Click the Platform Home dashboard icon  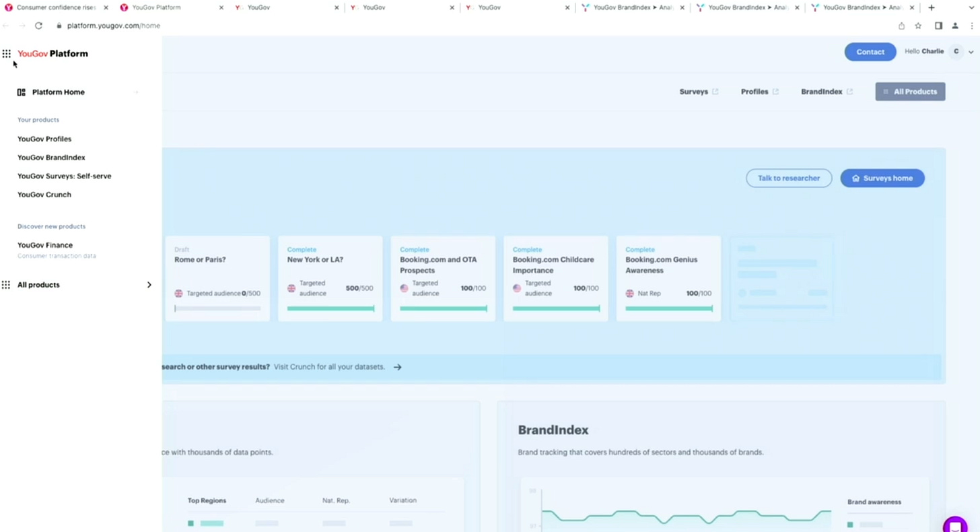point(22,92)
